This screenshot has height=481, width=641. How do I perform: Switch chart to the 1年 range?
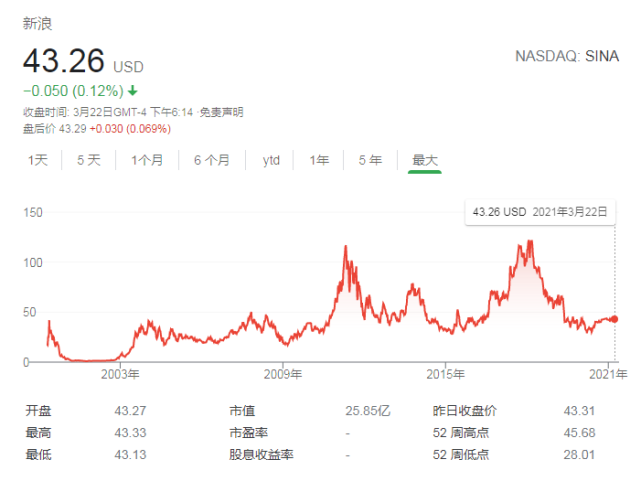click(319, 160)
